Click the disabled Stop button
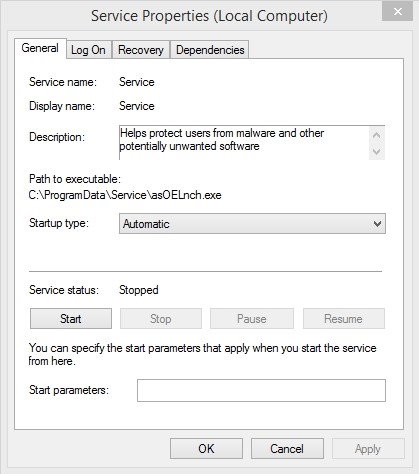 click(161, 319)
